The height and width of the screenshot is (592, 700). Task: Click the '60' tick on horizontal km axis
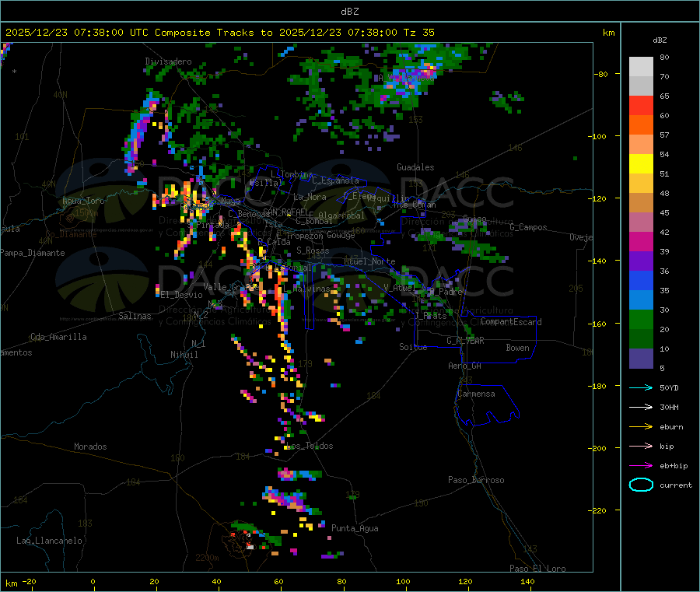point(278,581)
